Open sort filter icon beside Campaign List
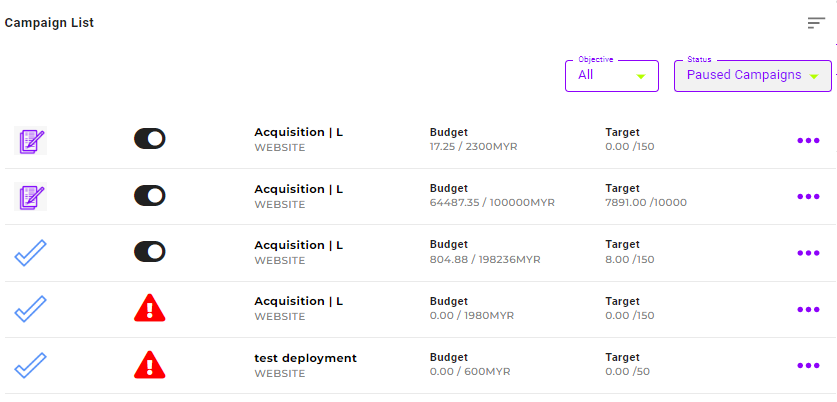837x402 pixels. tap(816, 23)
